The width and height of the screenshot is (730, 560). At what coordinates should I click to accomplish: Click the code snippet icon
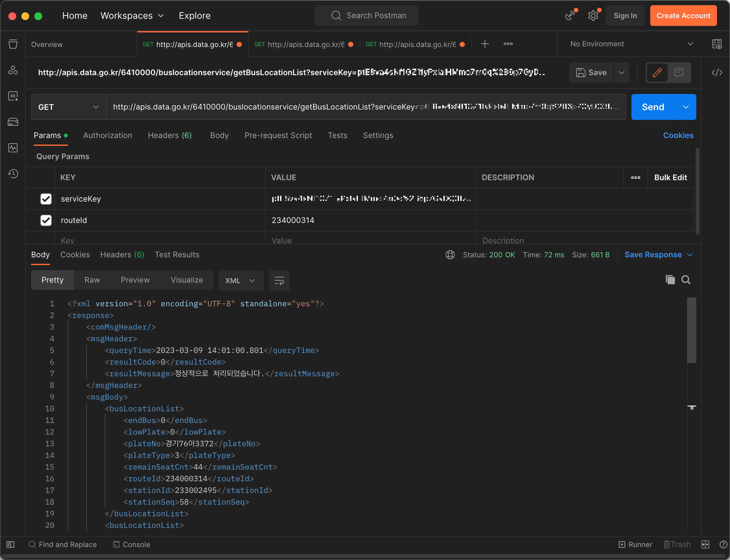(717, 72)
